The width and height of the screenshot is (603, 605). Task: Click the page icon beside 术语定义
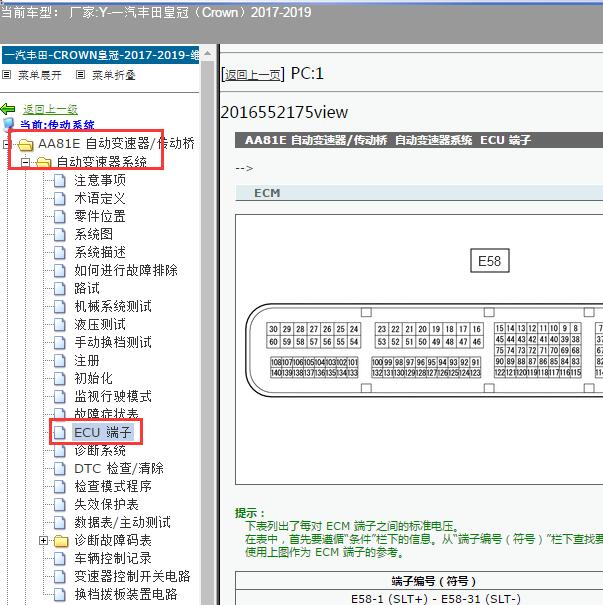(59, 198)
